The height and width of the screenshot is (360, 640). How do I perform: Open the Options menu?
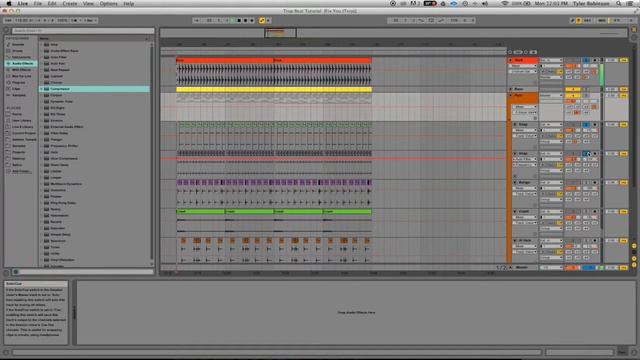point(109,3)
